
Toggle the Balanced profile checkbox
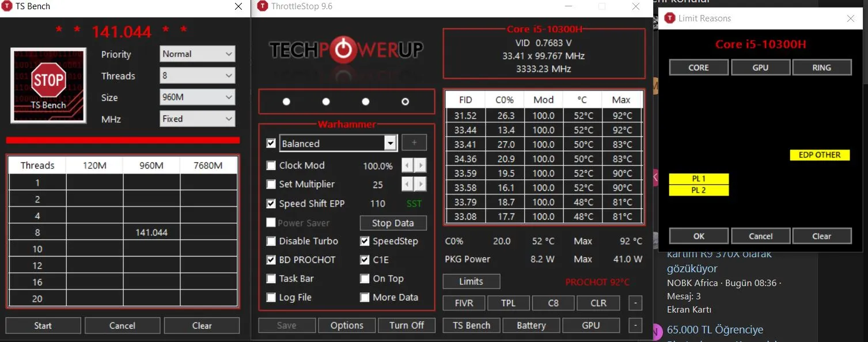271,143
